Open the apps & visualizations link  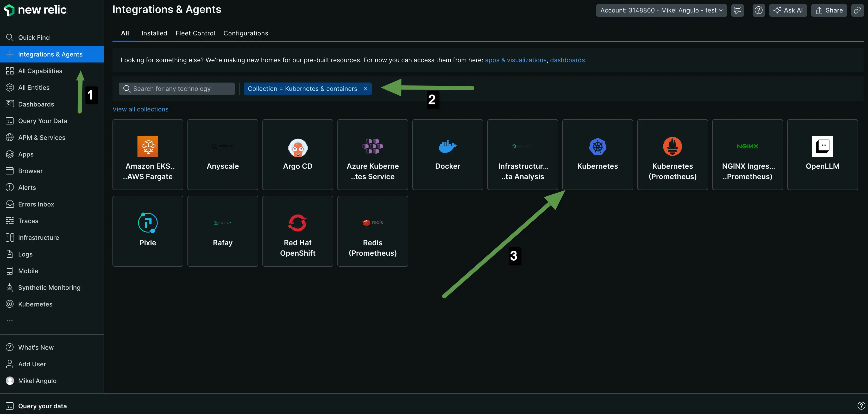pyautogui.click(x=515, y=60)
